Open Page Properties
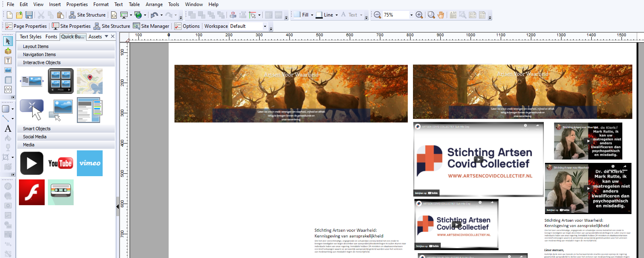Viewport: 644px width, 258px height. pos(26,26)
